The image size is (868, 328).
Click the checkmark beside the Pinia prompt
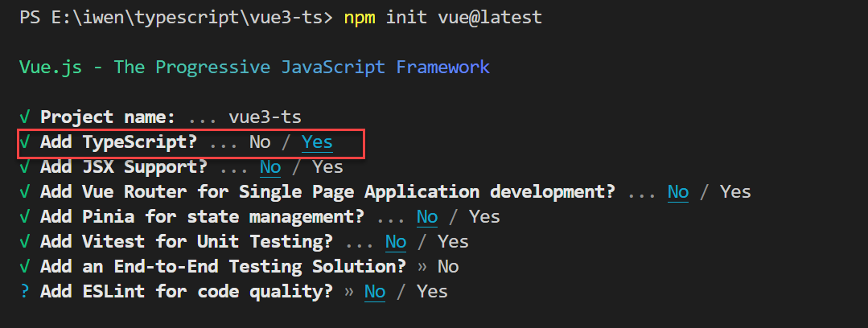(25, 217)
